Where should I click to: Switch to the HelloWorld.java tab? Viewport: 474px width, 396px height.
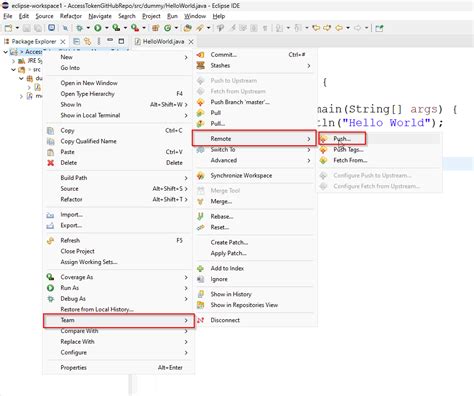163,42
